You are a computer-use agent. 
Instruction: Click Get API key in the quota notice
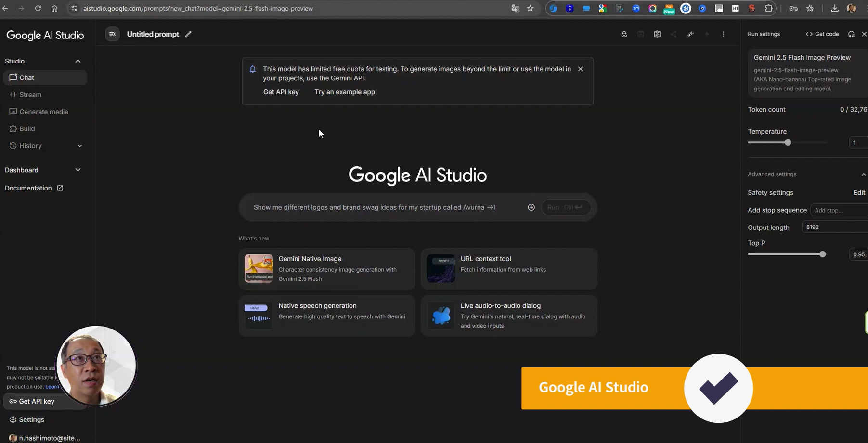(281, 92)
